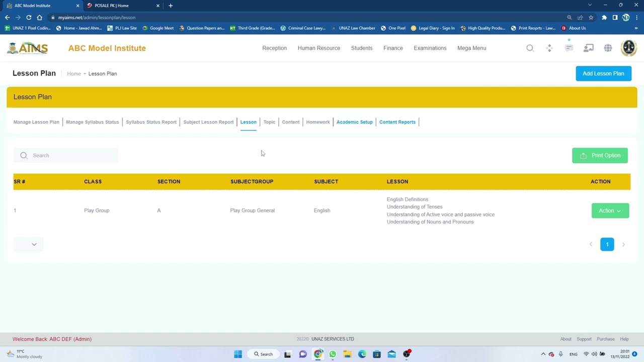The width and height of the screenshot is (644, 362).
Task: Open the Academic Setup tab
Action: [355, 122]
